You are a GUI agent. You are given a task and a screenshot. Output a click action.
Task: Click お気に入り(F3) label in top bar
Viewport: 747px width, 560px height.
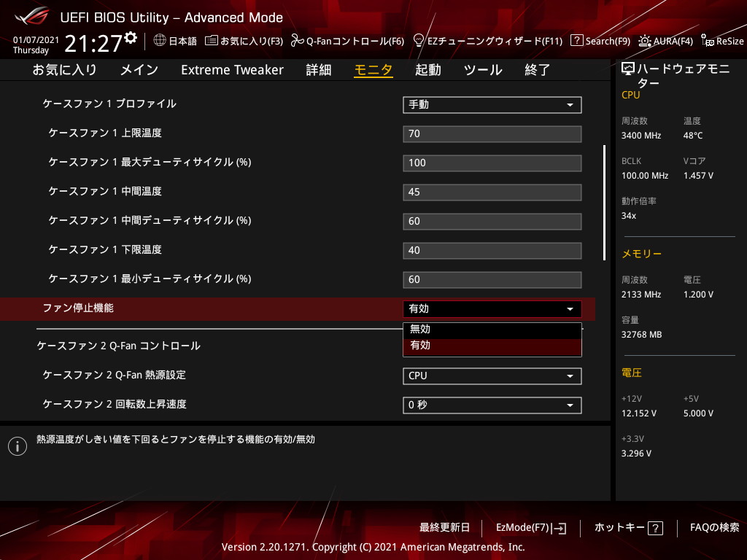[x=252, y=41]
